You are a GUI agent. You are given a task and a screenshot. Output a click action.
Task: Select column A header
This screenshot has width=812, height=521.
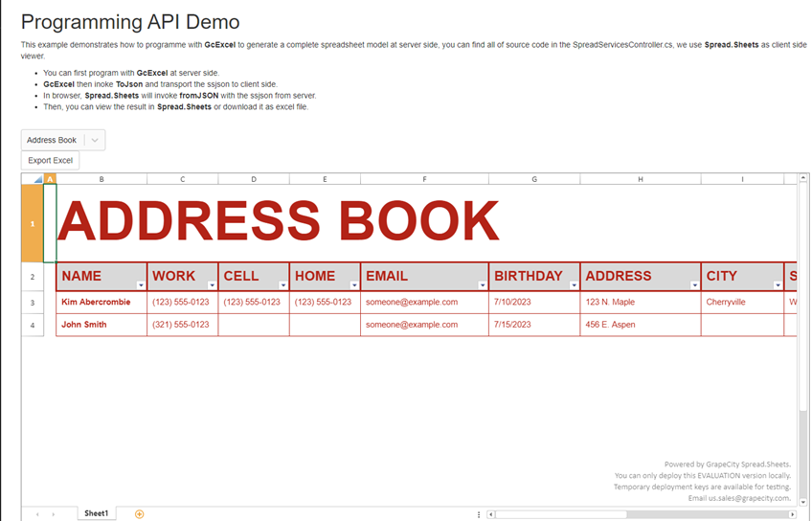50,179
